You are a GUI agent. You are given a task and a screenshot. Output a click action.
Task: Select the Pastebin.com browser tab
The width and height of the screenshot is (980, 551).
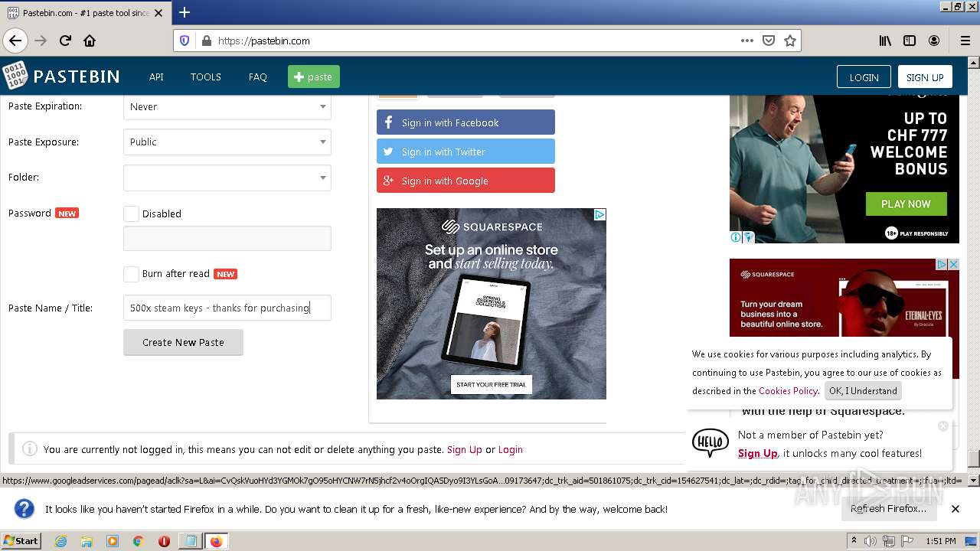(x=84, y=13)
